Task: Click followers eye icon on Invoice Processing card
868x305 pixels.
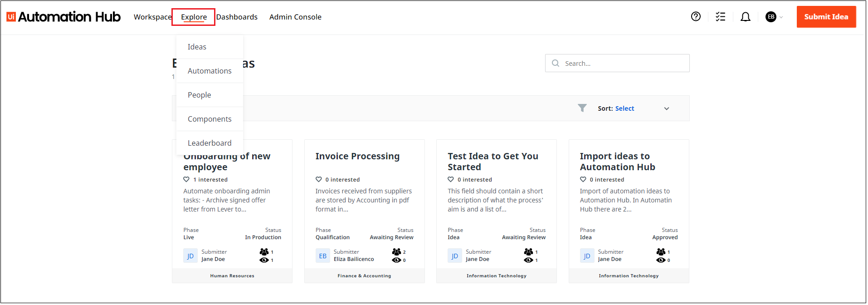Action: pos(396,260)
